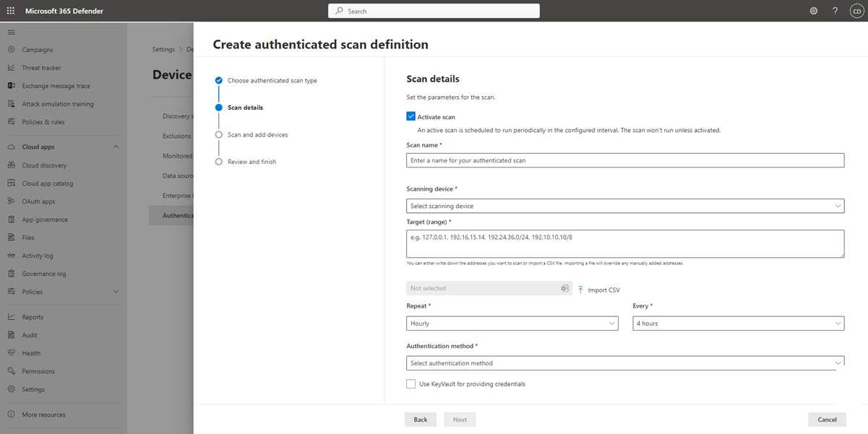Screen dimensions: 868x434
Task: Click the Back button
Action: point(420,420)
